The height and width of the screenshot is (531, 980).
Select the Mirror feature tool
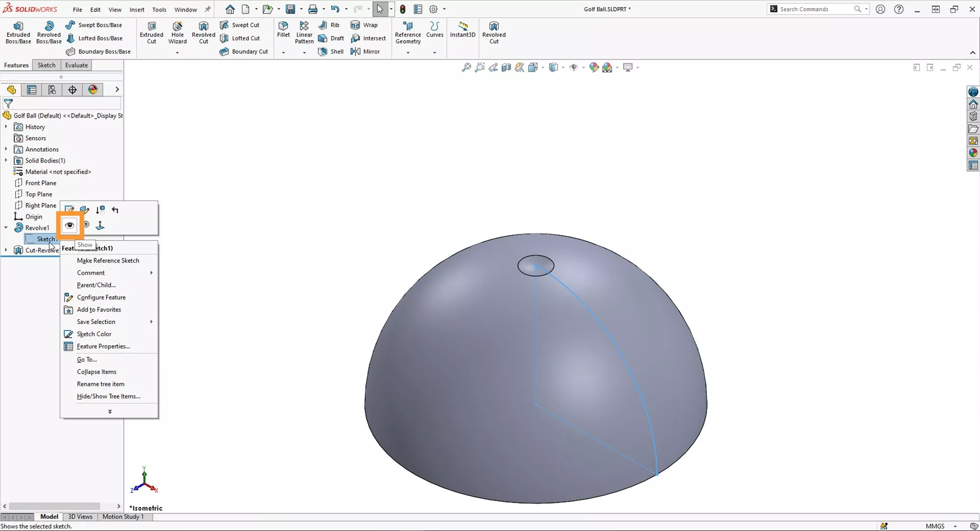(x=366, y=51)
